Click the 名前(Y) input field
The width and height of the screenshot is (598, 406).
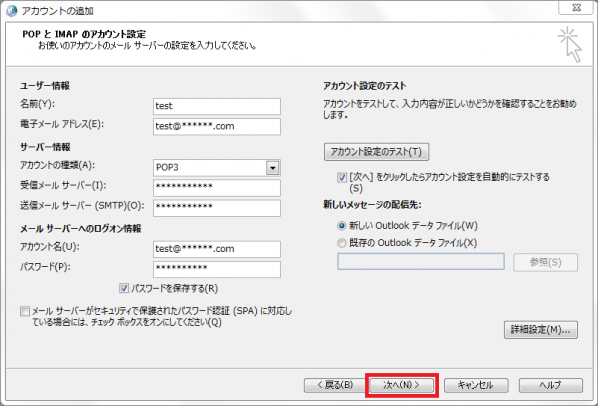[217, 106]
